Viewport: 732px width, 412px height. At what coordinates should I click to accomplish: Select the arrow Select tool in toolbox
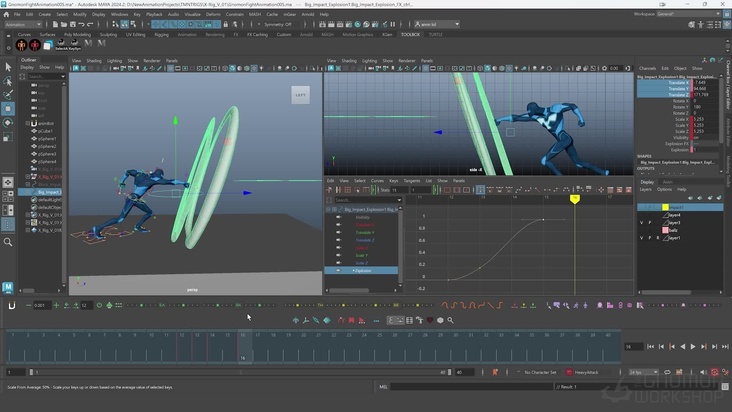pyautogui.click(x=8, y=67)
